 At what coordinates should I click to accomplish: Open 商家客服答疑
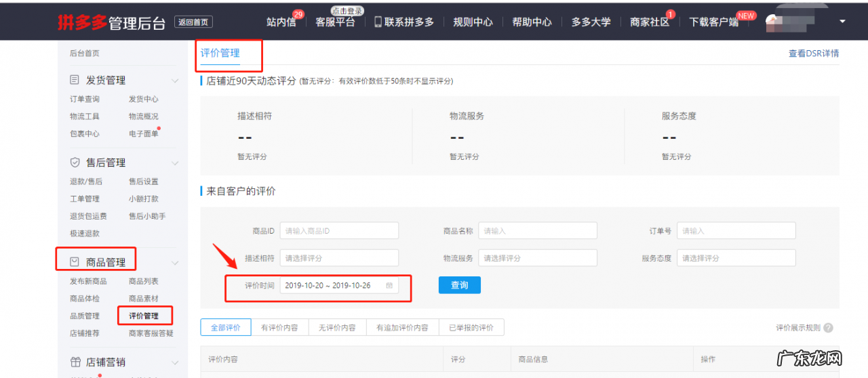(151, 333)
